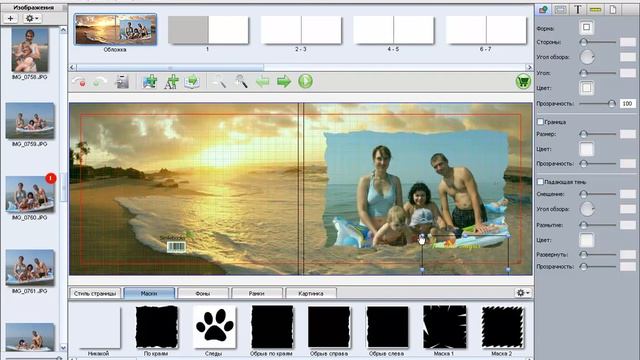Click the barcode on the back cover
The width and height of the screenshot is (640, 360).
click(x=176, y=247)
